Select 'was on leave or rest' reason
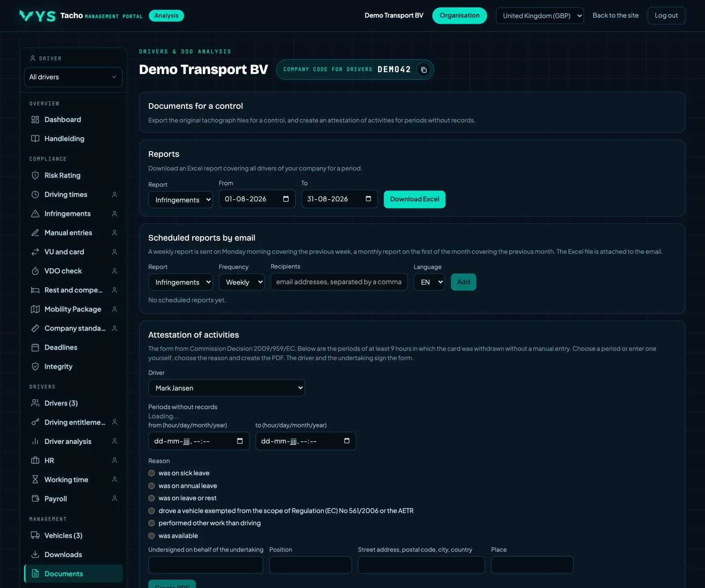705x588 pixels. click(x=152, y=498)
